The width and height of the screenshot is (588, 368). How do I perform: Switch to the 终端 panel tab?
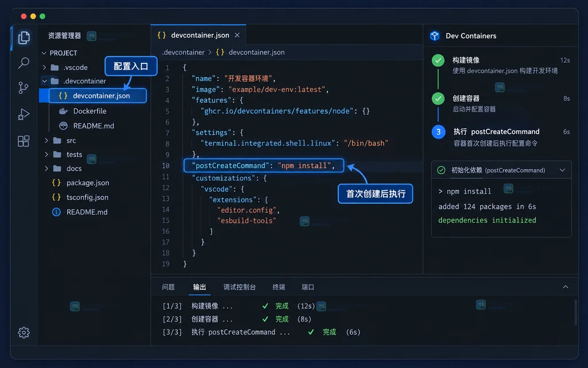pos(278,287)
